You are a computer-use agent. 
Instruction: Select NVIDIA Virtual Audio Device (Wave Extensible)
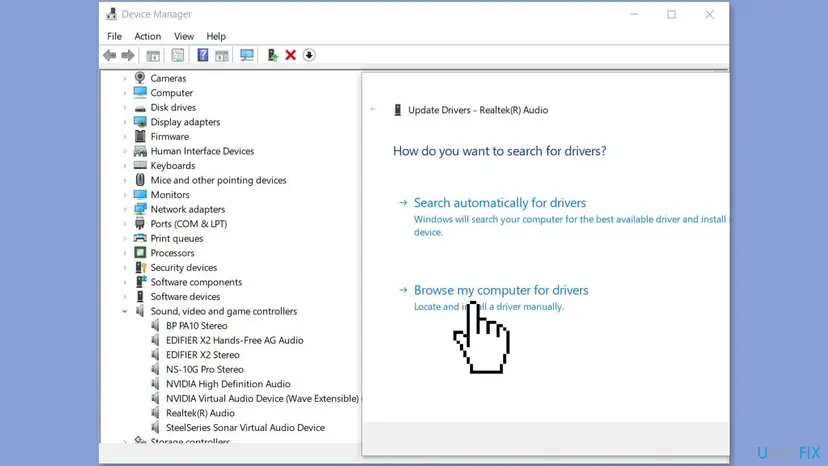262,398
